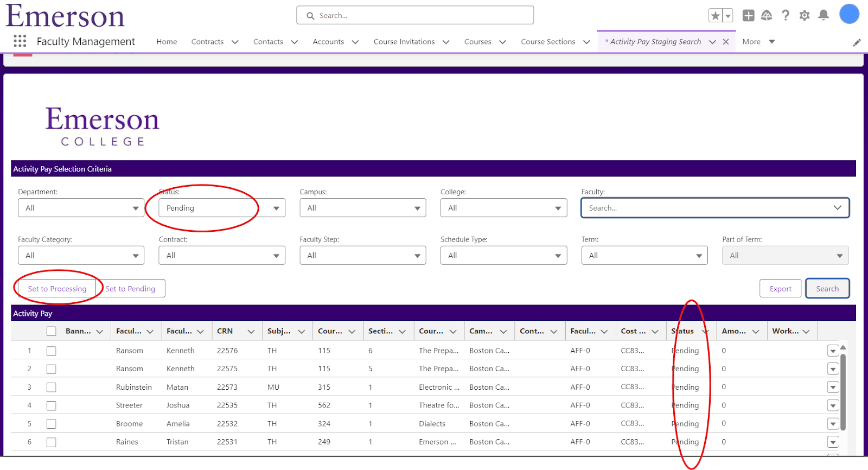The height and width of the screenshot is (470, 868).
Task: Open the College filter dropdown
Action: [504, 208]
